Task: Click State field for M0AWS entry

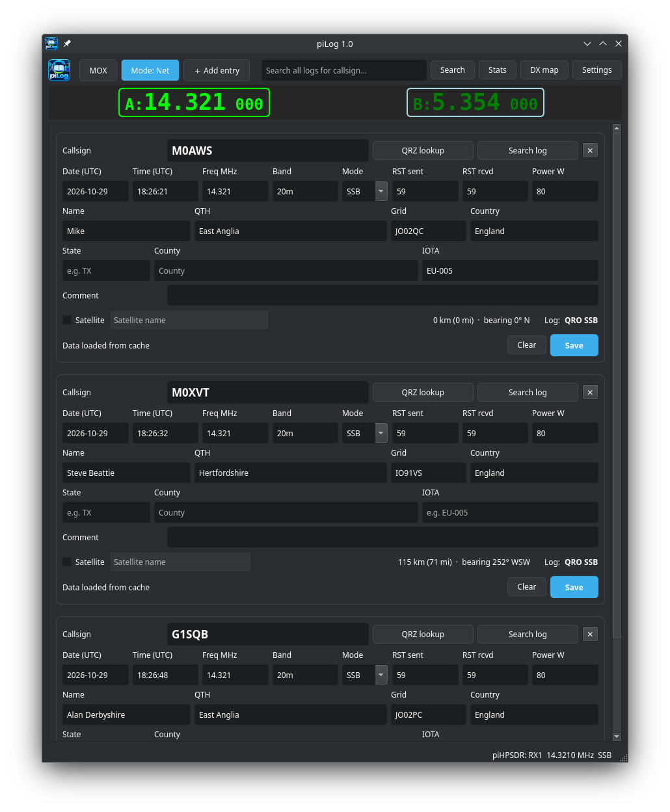Action: coord(106,270)
